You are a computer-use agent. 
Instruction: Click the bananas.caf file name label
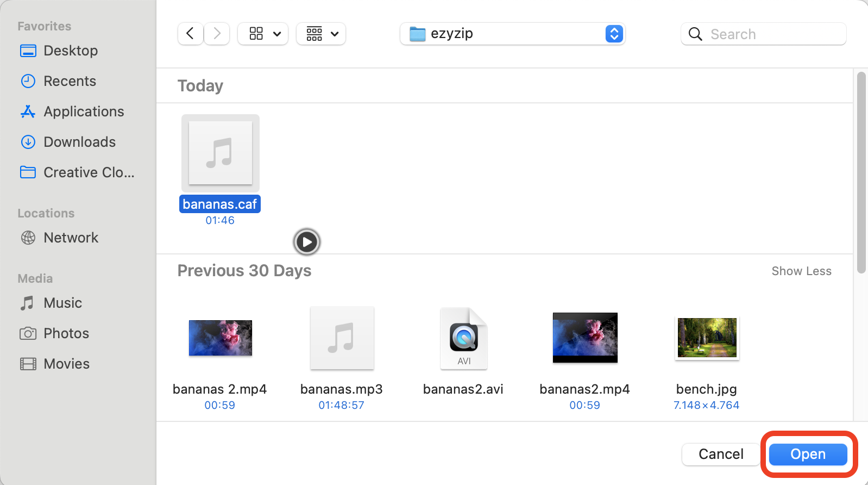(220, 204)
